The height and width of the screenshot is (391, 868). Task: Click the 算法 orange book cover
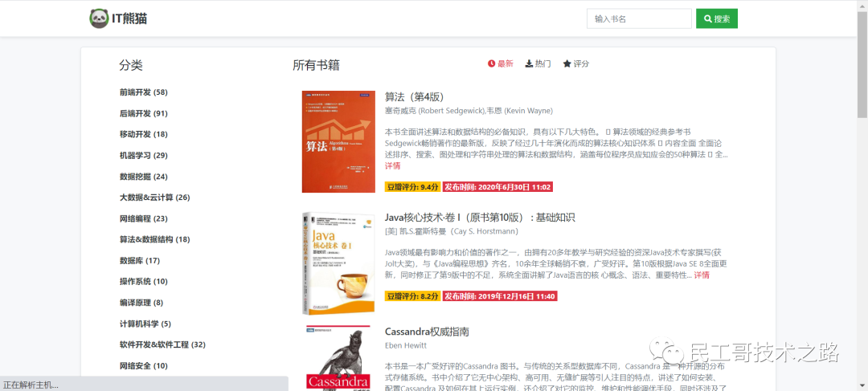tap(337, 141)
